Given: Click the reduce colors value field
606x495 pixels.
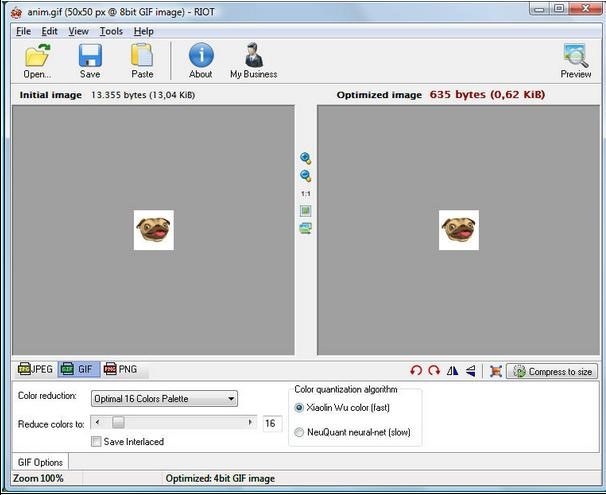Looking at the screenshot, I should tap(271, 423).
